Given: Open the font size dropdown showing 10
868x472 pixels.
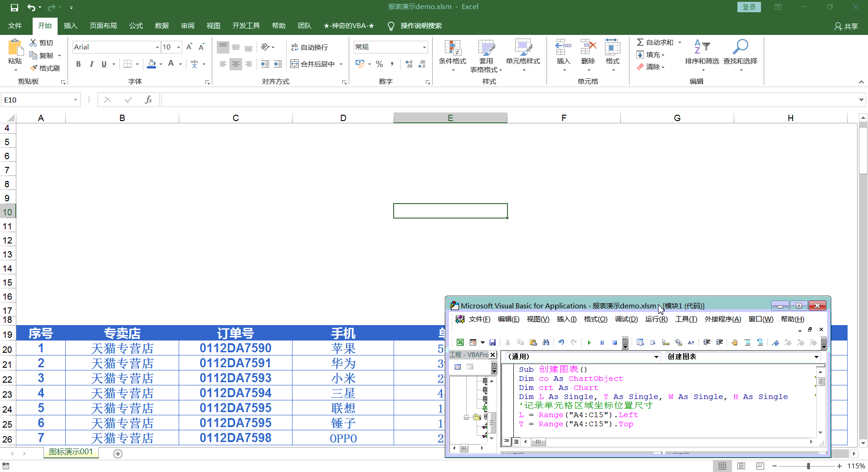Looking at the screenshot, I should click(x=179, y=47).
